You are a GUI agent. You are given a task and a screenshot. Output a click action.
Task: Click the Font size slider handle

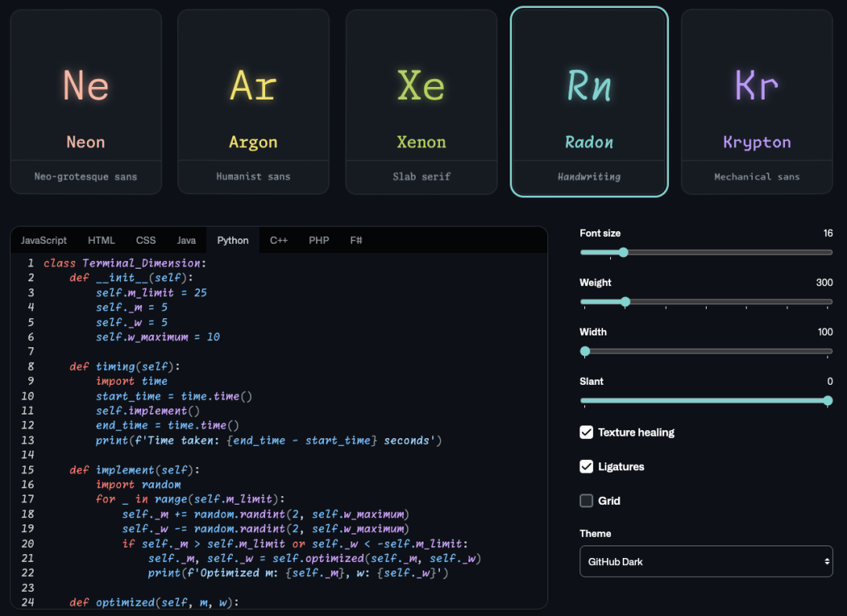pos(623,252)
